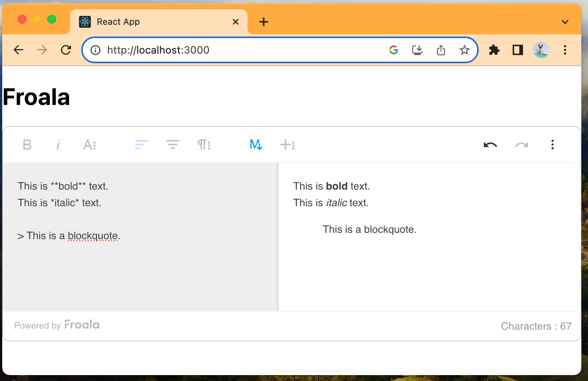
Task: Click the Share page icon
Action: 441,50
